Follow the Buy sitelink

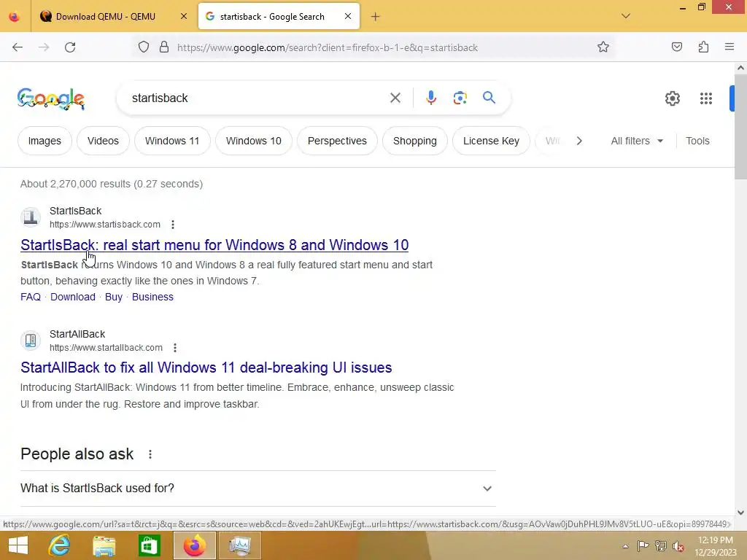(x=113, y=297)
